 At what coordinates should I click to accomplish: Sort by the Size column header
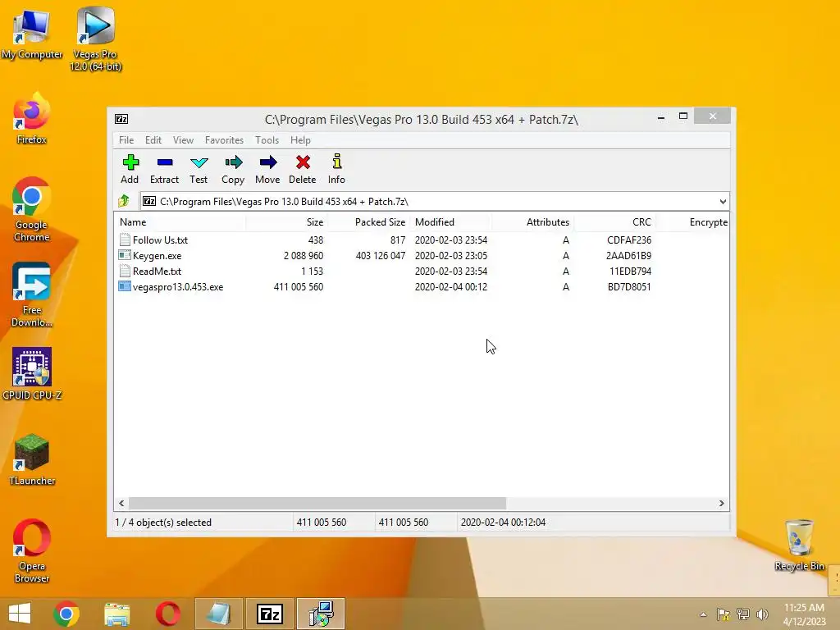pyautogui.click(x=286, y=221)
